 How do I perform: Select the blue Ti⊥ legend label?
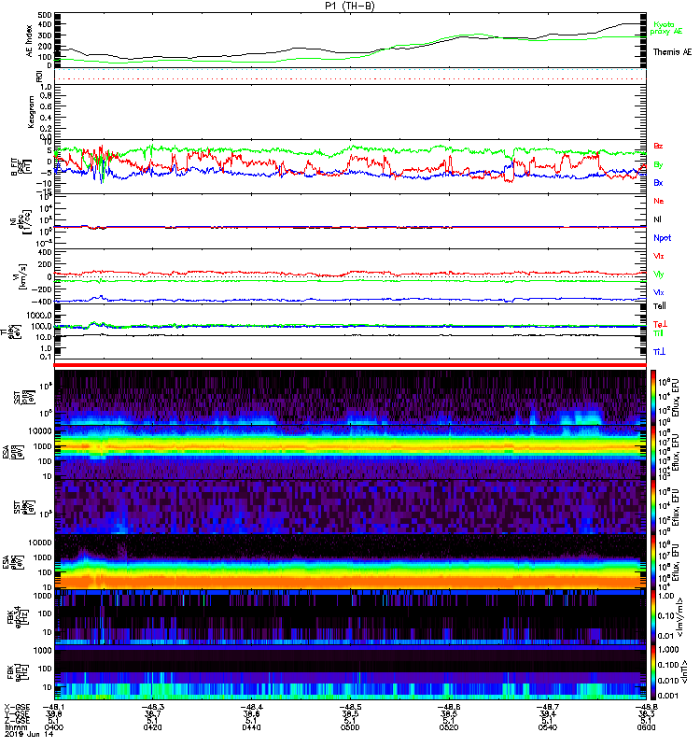(x=659, y=352)
